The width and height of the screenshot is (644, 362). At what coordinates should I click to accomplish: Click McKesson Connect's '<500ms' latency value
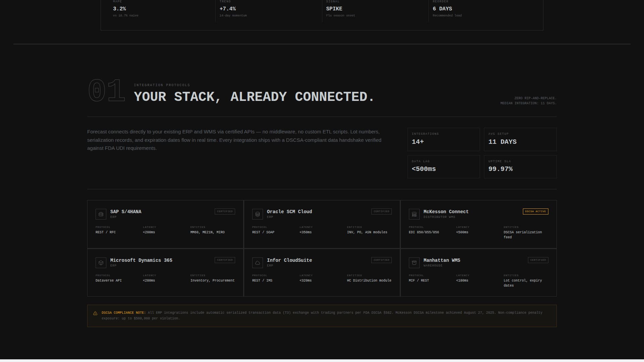[x=462, y=232]
